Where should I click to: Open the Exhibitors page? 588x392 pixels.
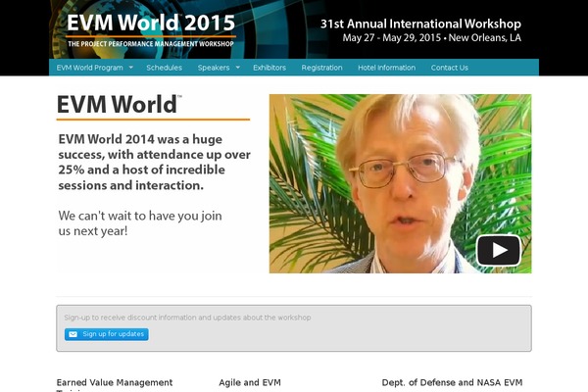[x=269, y=68]
